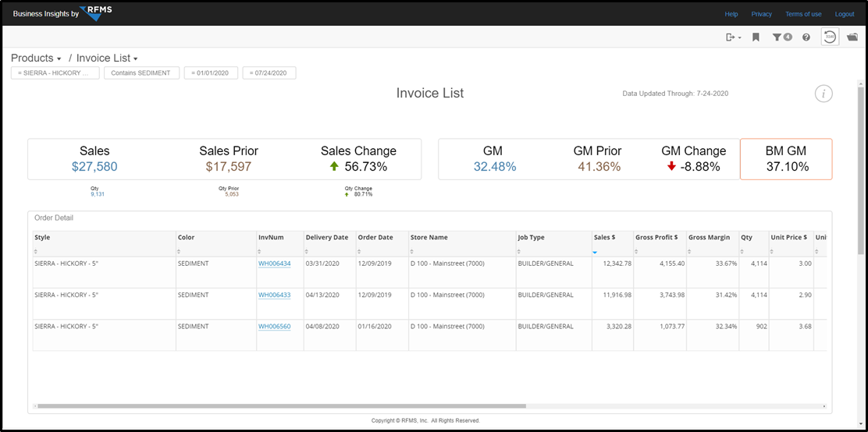Click the circular info icon
This screenshot has width=868, height=432.
click(824, 94)
